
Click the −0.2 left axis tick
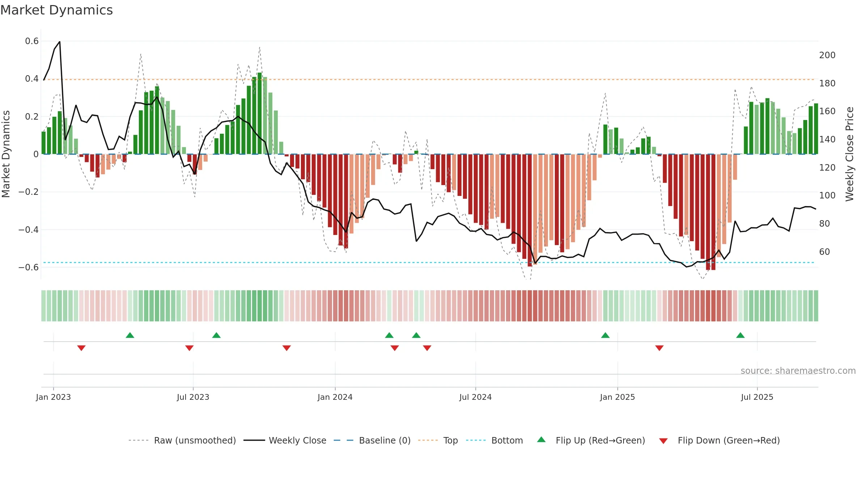click(29, 192)
